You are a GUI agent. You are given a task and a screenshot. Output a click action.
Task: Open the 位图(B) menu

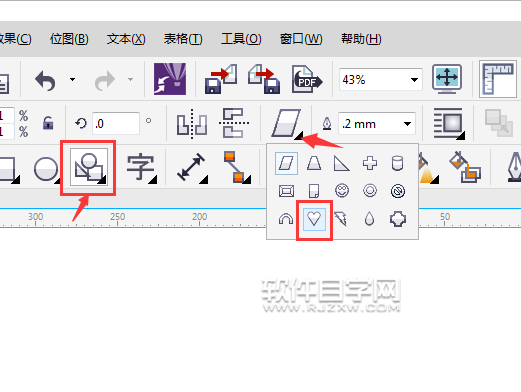69,39
